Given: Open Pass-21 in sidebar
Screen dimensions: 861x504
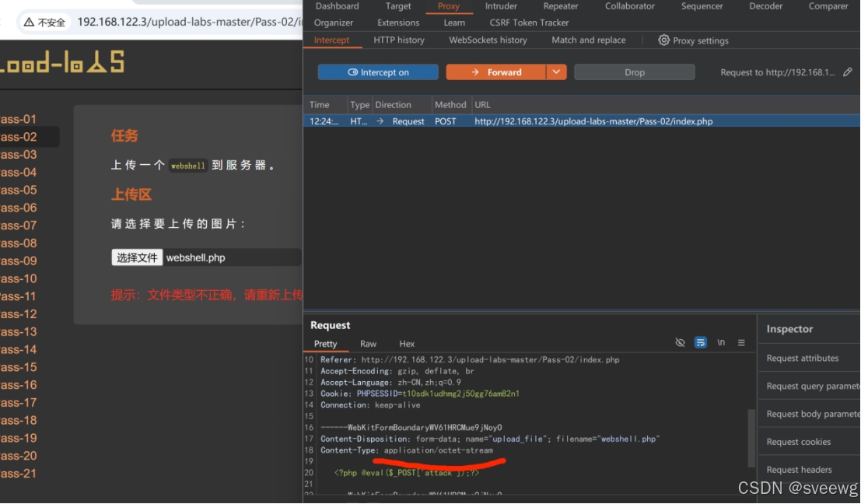Looking at the screenshot, I should (x=18, y=474).
